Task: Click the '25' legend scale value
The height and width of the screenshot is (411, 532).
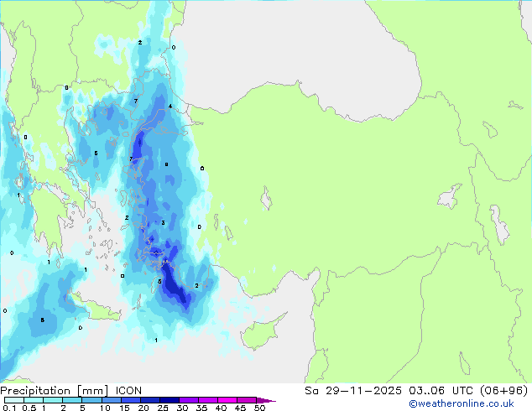Action: click(163, 408)
